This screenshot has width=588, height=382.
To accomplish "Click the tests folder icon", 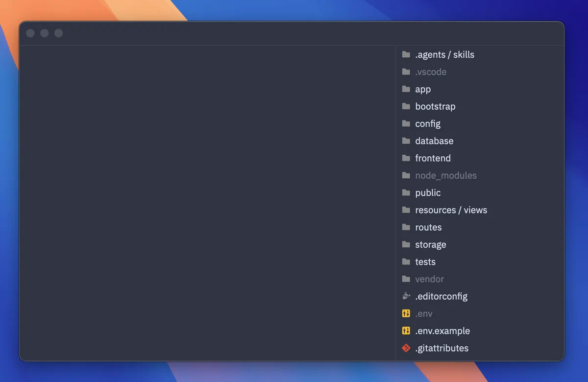I will click(x=406, y=262).
